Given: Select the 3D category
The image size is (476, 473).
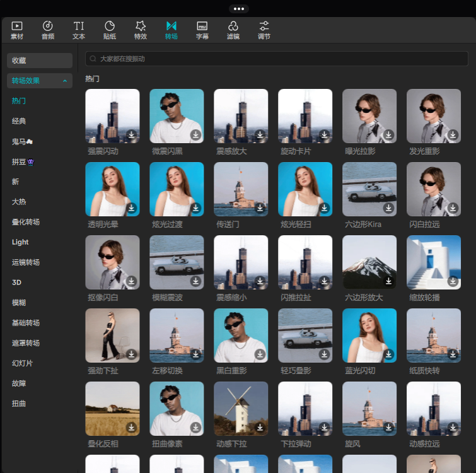Looking at the screenshot, I should point(16,283).
